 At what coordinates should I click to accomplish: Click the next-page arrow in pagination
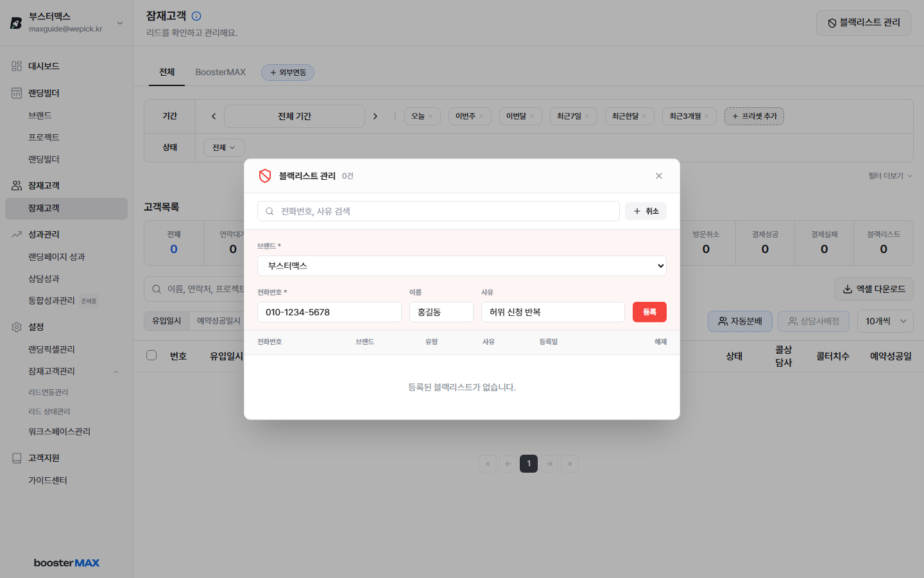click(x=549, y=464)
